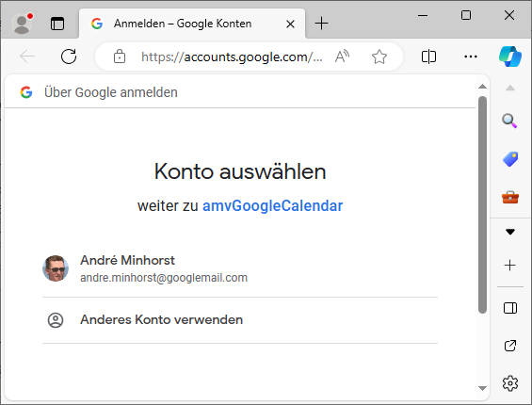This screenshot has width=532, height=405.
Task: Open split screen view
Action: 428,57
